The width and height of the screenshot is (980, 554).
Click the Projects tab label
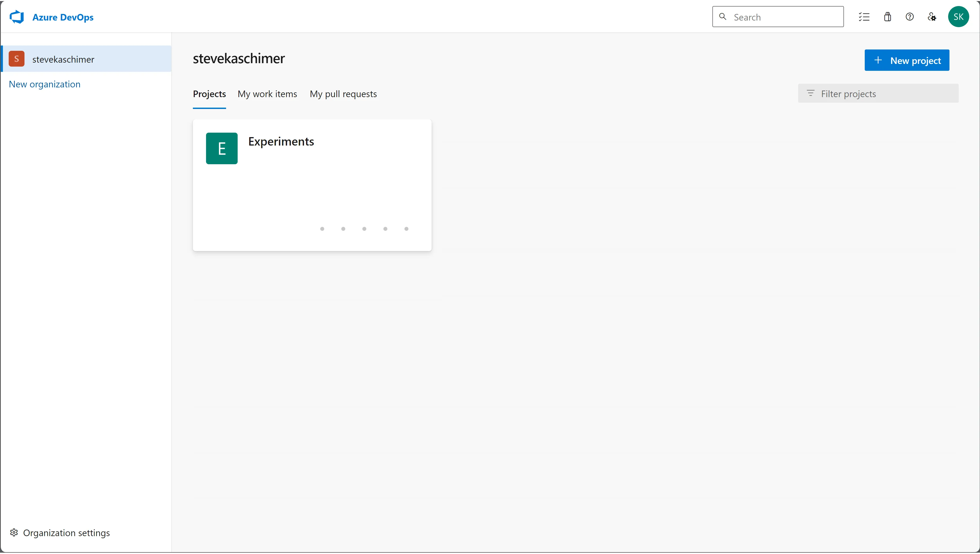tap(209, 94)
